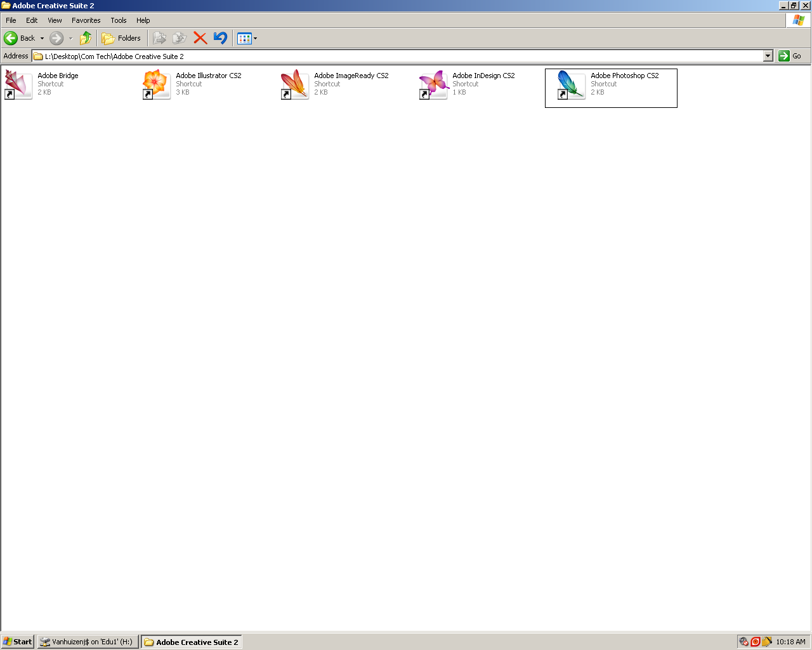Click Adobe Creative Suite 2 taskbar button

pos(192,642)
